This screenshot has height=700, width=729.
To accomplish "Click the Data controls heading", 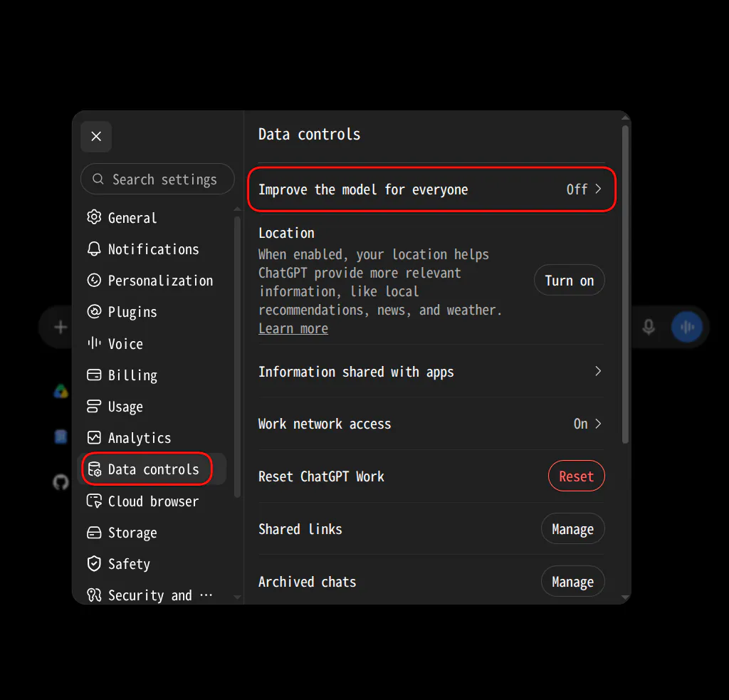I will pyautogui.click(x=309, y=135).
